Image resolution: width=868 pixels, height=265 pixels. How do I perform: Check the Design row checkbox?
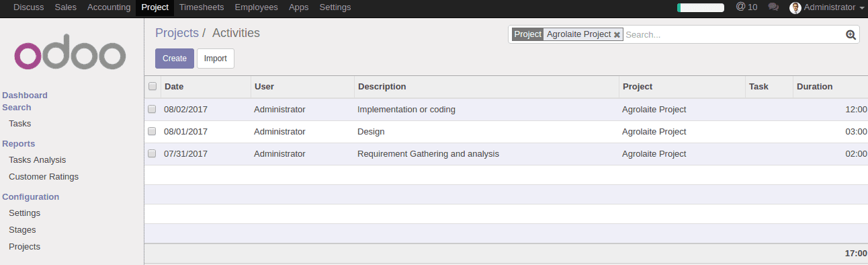pyautogui.click(x=152, y=131)
